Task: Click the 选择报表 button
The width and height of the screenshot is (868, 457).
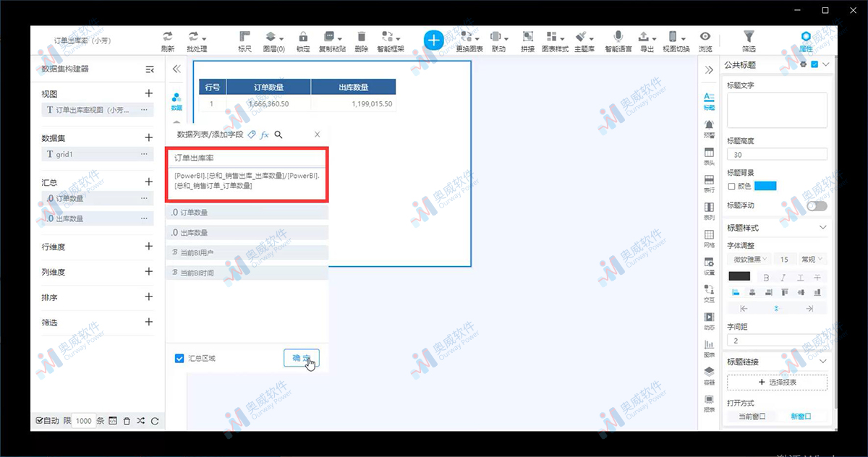Action: click(777, 382)
